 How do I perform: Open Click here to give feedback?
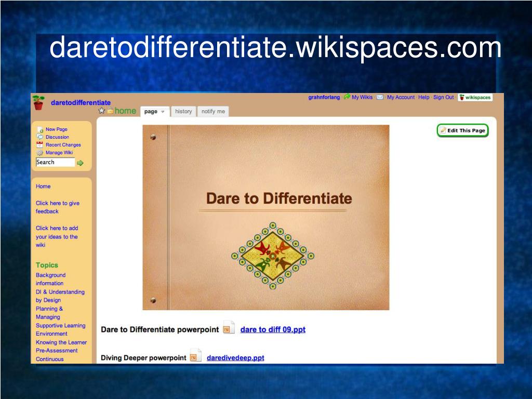point(58,207)
